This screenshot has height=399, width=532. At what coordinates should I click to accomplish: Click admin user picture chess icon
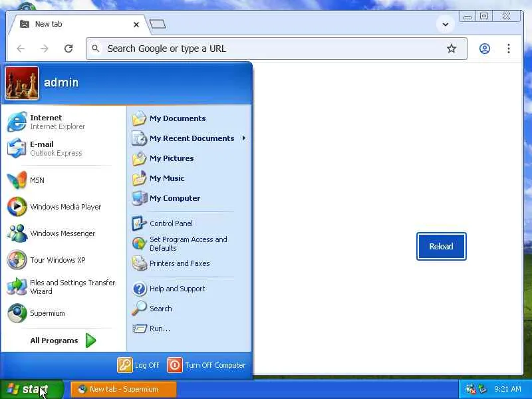[x=22, y=83]
